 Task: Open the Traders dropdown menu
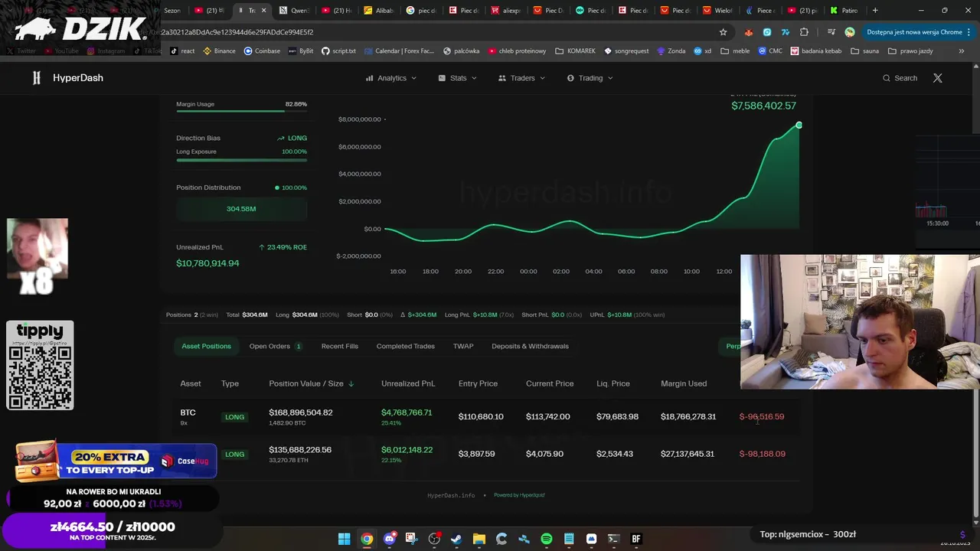point(522,78)
